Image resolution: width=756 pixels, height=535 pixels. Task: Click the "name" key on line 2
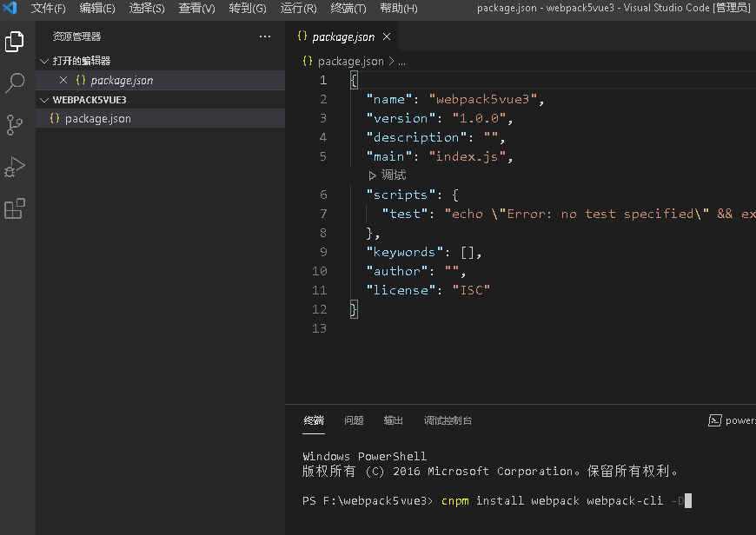point(389,99)
